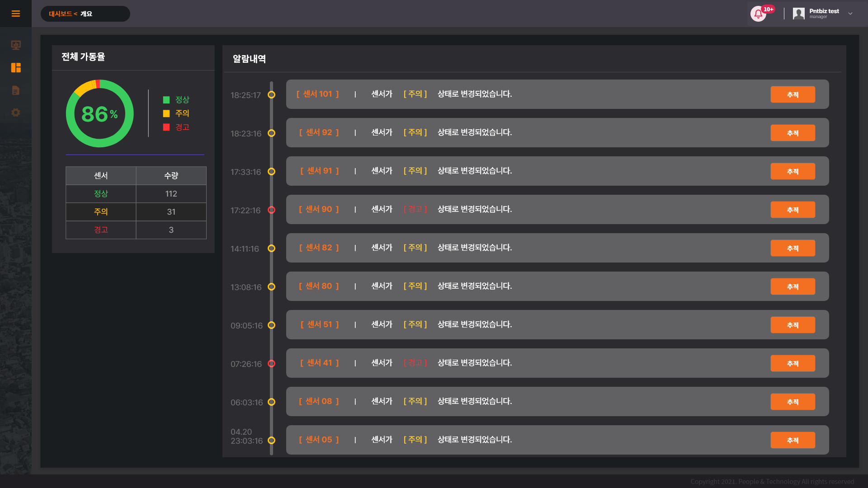Click the red 경고 legend swatch
The image size is (868, 488).
[x=166, y=127]
